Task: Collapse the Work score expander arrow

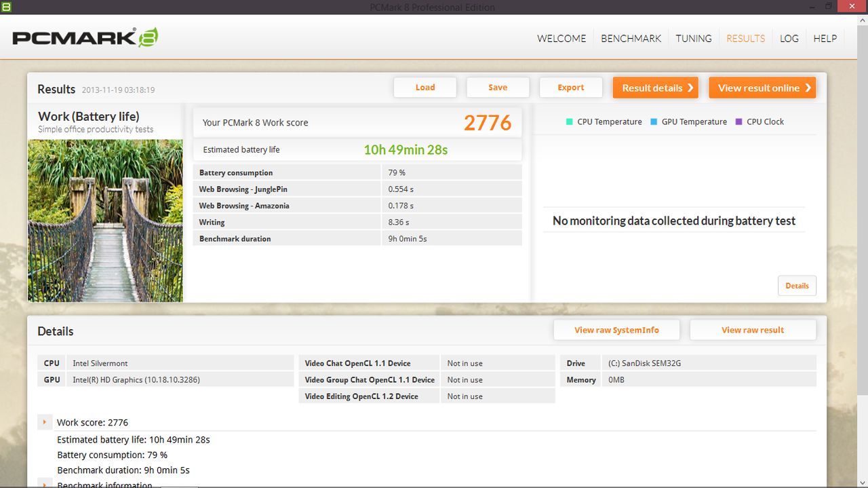Action: (44, 422)
